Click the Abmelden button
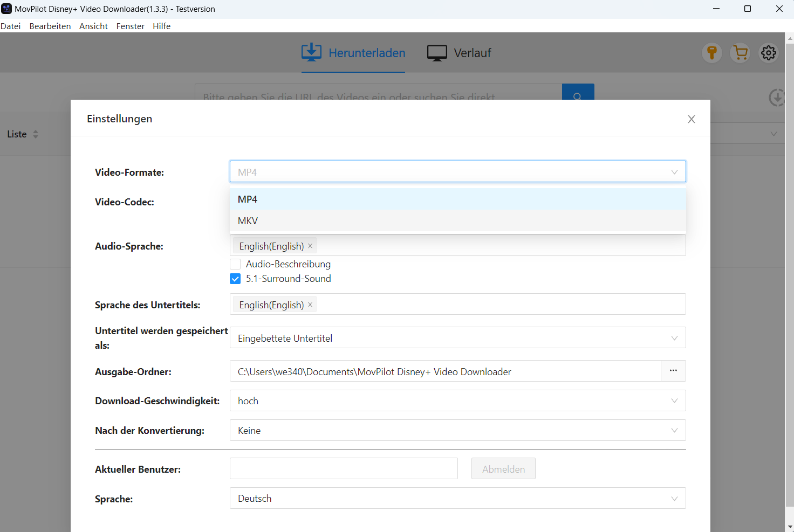 point(503,468)
